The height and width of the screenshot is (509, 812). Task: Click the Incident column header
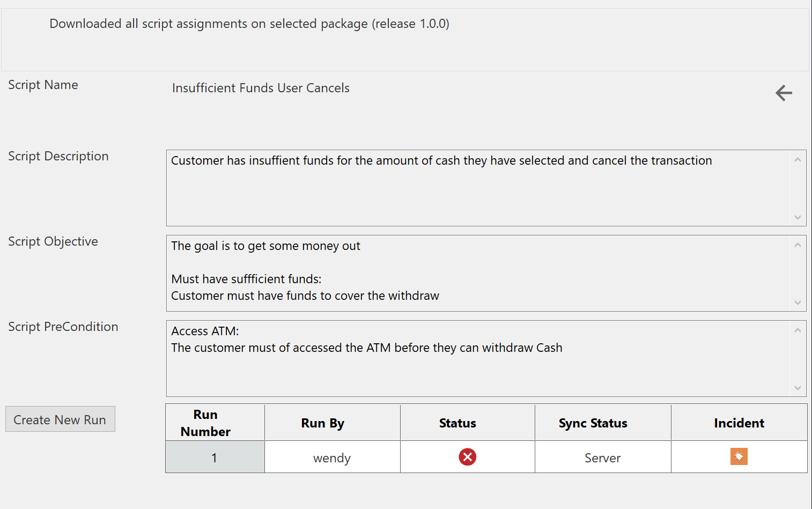[739, 423]
